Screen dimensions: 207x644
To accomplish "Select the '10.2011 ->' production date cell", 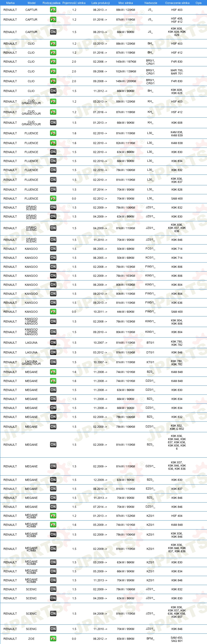I will (100, 312).
